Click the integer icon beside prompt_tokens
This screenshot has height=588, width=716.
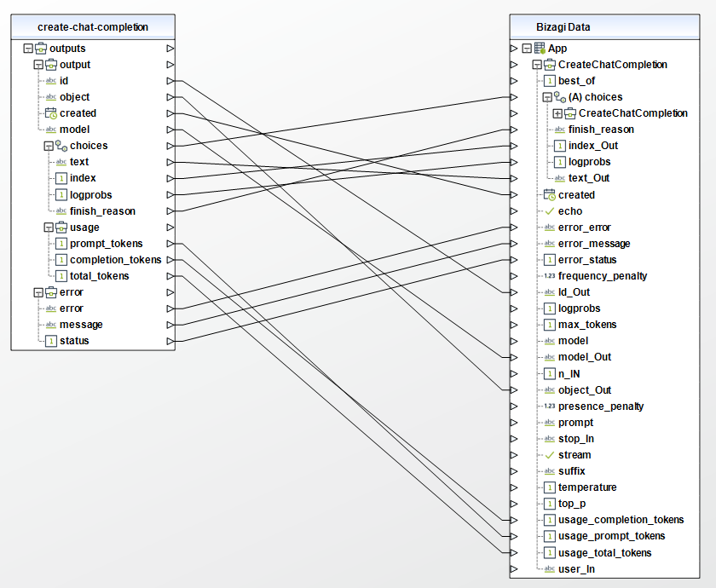point(61,244)
